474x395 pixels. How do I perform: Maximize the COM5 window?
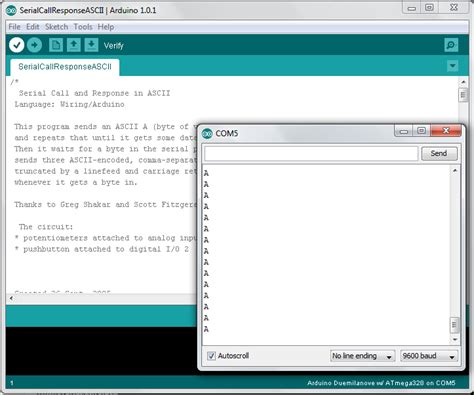[421, 131]
